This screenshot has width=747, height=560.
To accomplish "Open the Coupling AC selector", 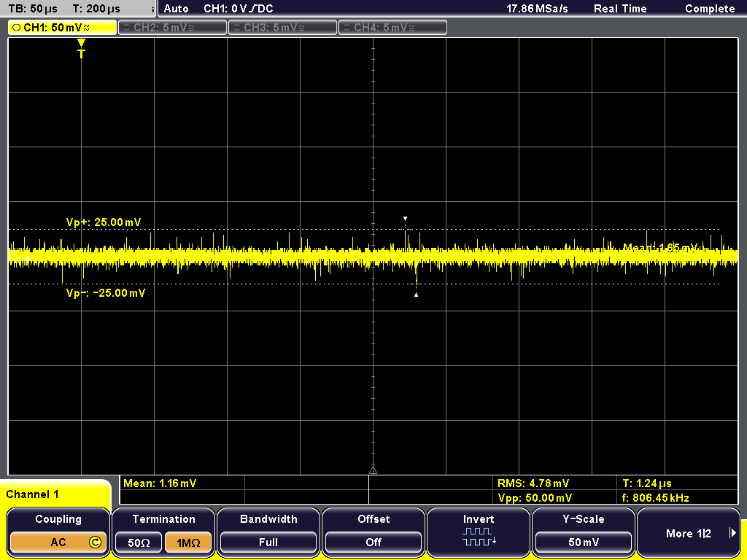I will (x=58, y=542).
